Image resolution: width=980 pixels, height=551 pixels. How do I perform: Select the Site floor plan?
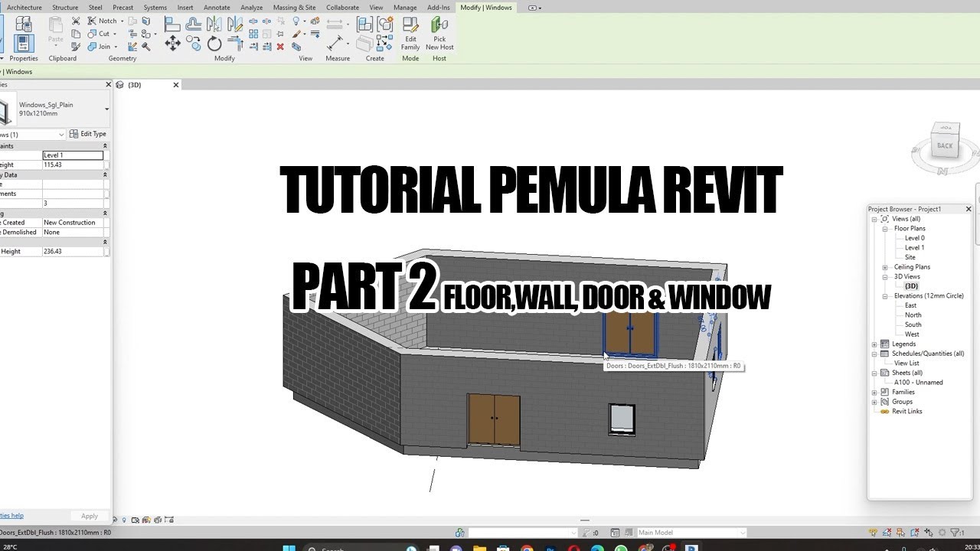910,257
